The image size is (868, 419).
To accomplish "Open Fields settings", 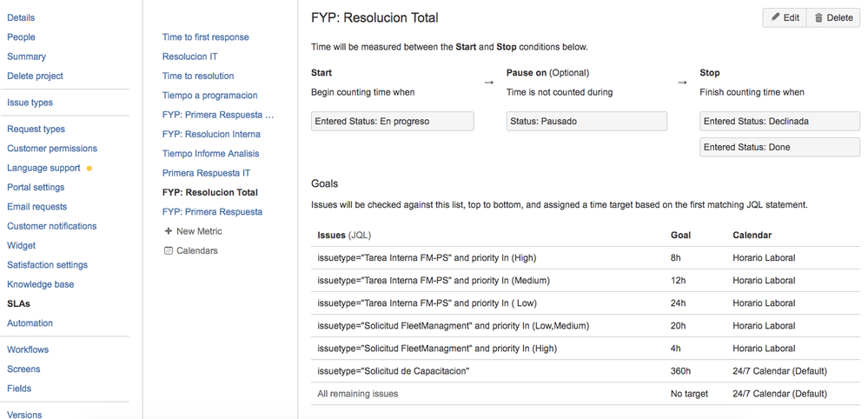I will (x=19, y=388).
